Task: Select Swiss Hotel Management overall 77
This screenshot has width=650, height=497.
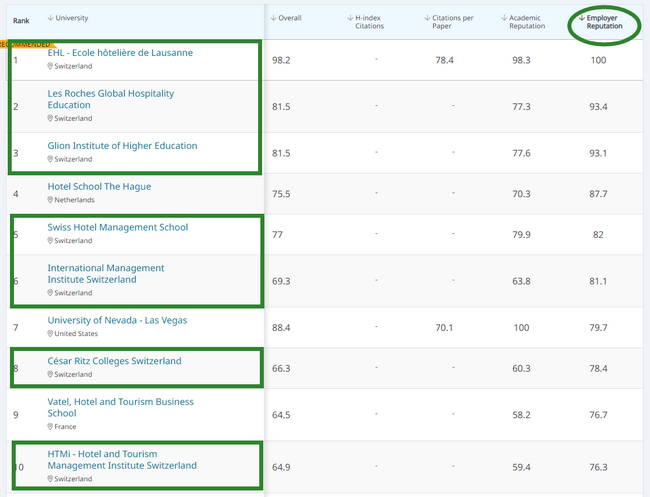Action: pyautogui.click(x=277, y=235)
